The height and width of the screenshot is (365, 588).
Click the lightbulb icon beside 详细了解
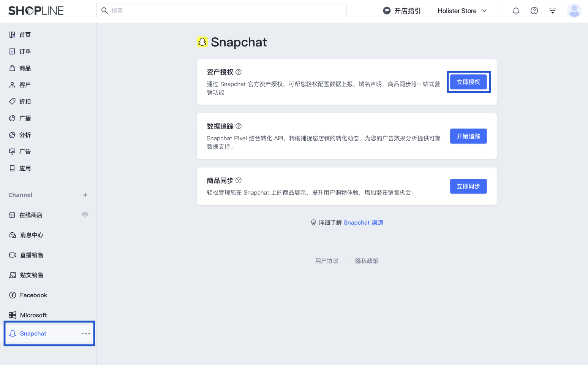tap(313, 223)
